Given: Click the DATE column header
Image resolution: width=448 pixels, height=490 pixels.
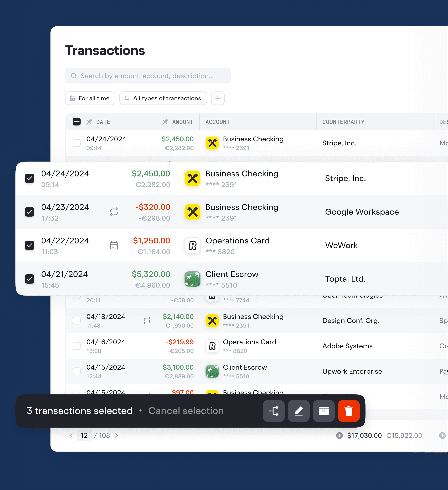Looking at the screenshot, I should 103,122.
